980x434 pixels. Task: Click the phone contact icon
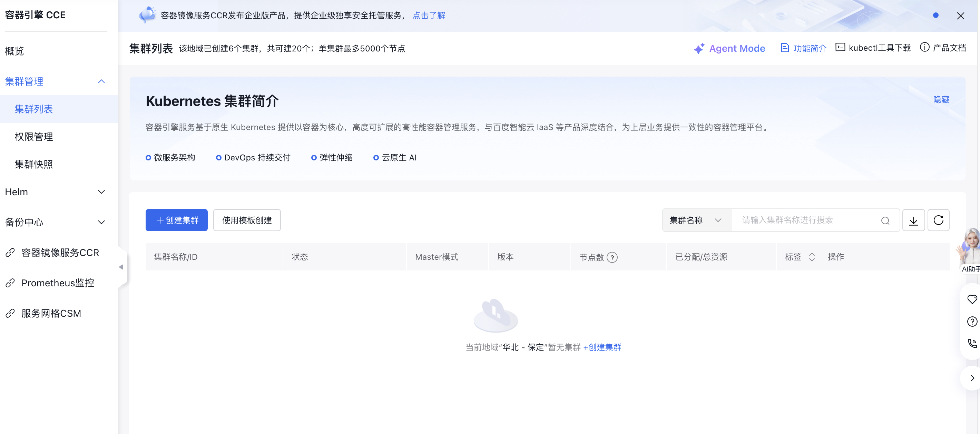tap(972, 344)
